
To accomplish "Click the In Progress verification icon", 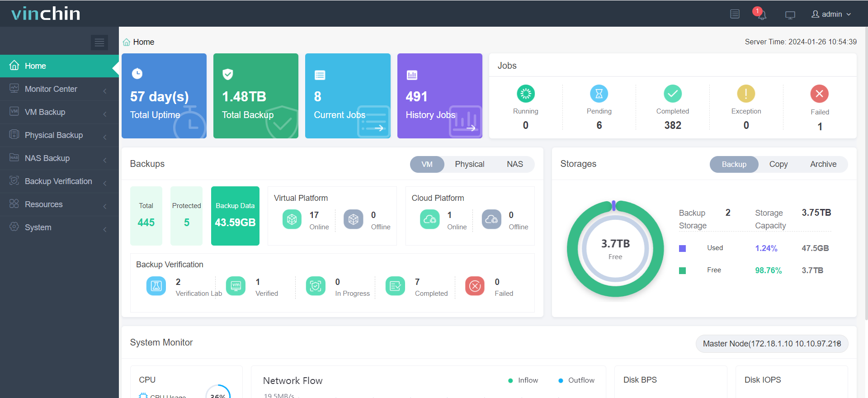I will click(x=316, y=286).
